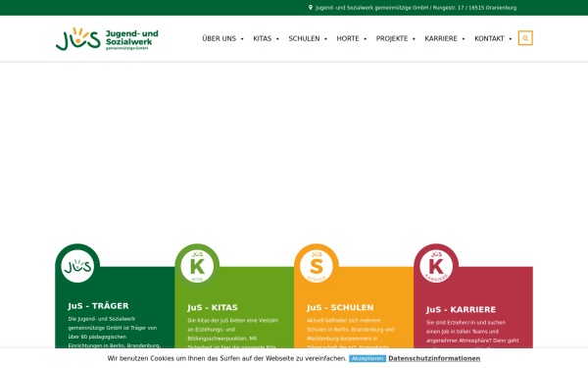
Task: Open the PROJEKTE menu item
Action: tap(395, 38)
